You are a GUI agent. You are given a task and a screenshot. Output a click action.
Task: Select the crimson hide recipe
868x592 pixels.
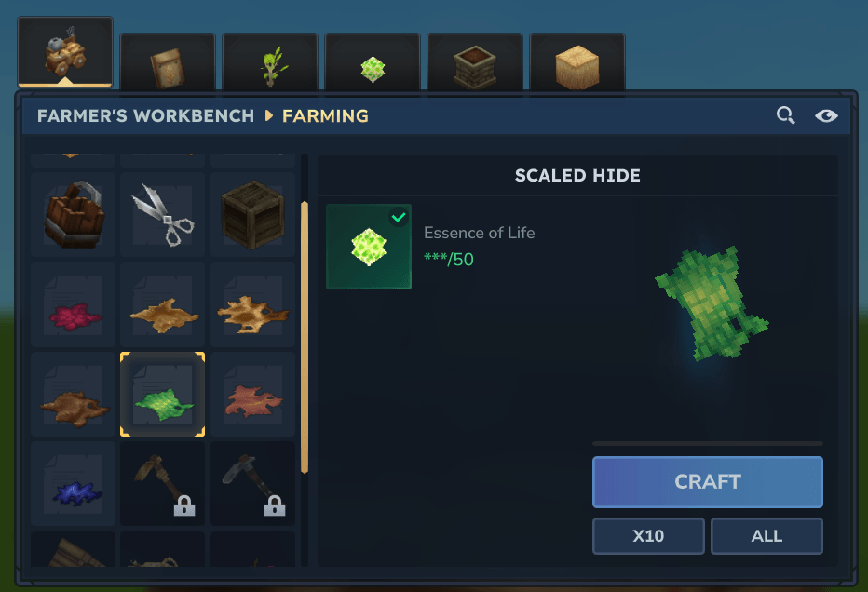pyautogui.click(x=73, y=304)
